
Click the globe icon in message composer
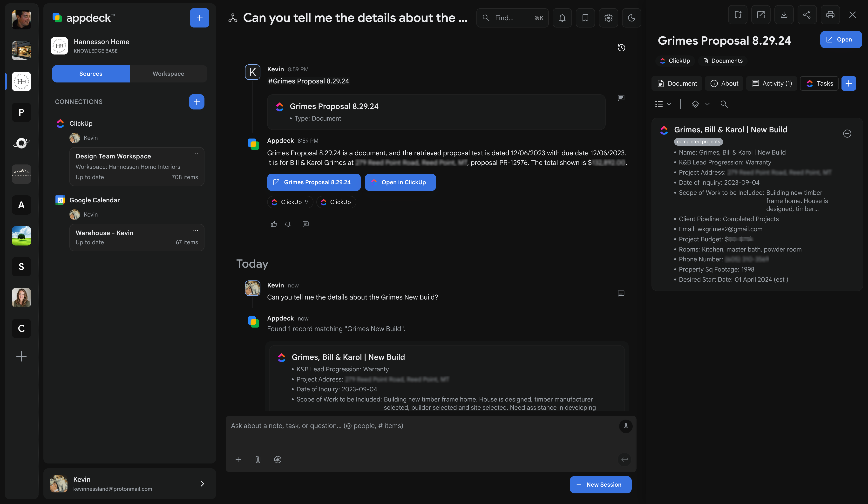click(x=278, y=460)
